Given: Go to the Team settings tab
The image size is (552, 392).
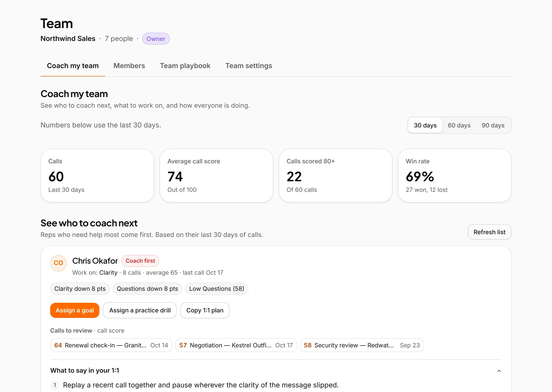Looking at the screenshot, I should 248,66.
